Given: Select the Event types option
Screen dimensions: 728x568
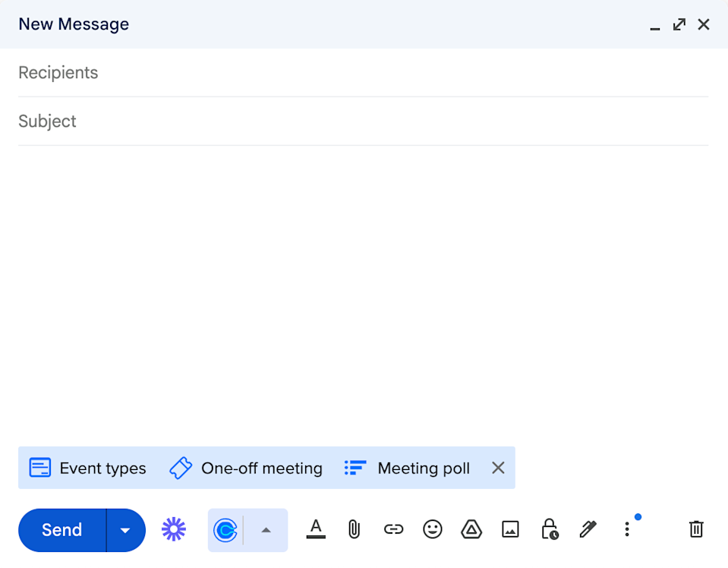Looking at the screenshot, I should 87,468.
